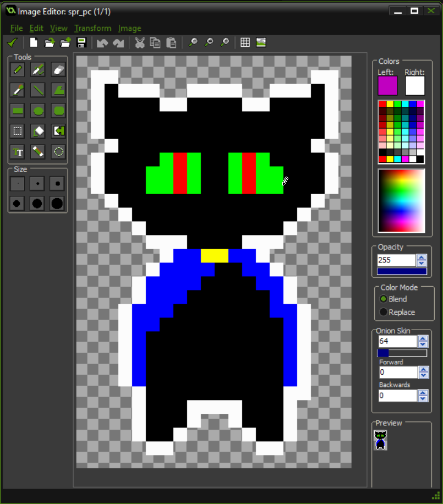Image resolution: width=443 pixels, height=504 pixels.
Task: Open the Transform menu
Action: (92, 28)
